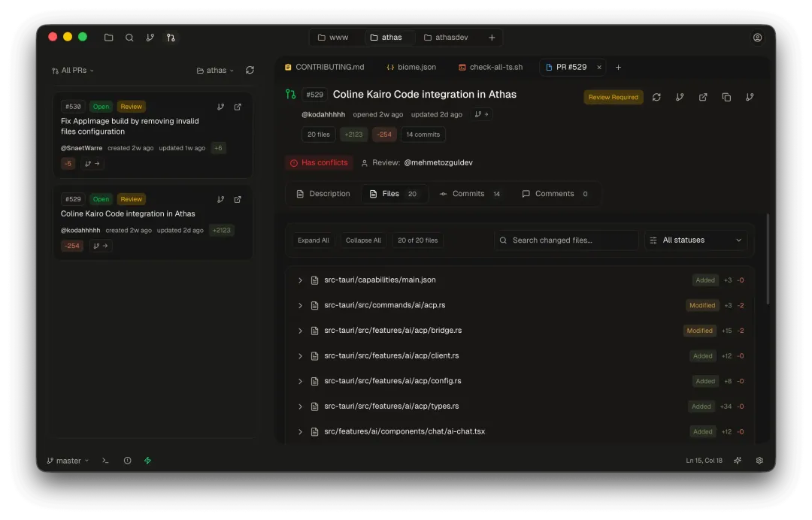Open the All statuses dropdown
Image resolution: width=812 pixels, height=520 pixels.
[x=696, y=240]
